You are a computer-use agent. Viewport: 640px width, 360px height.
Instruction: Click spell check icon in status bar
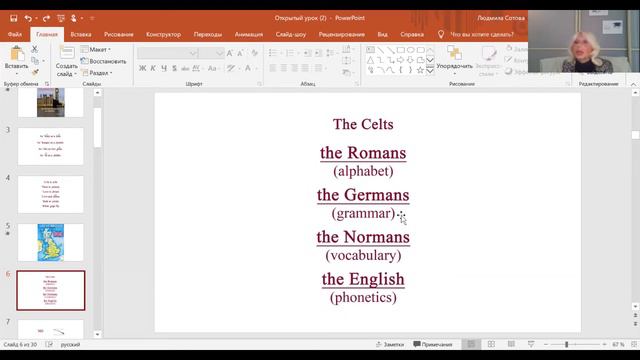pos(49,344)
